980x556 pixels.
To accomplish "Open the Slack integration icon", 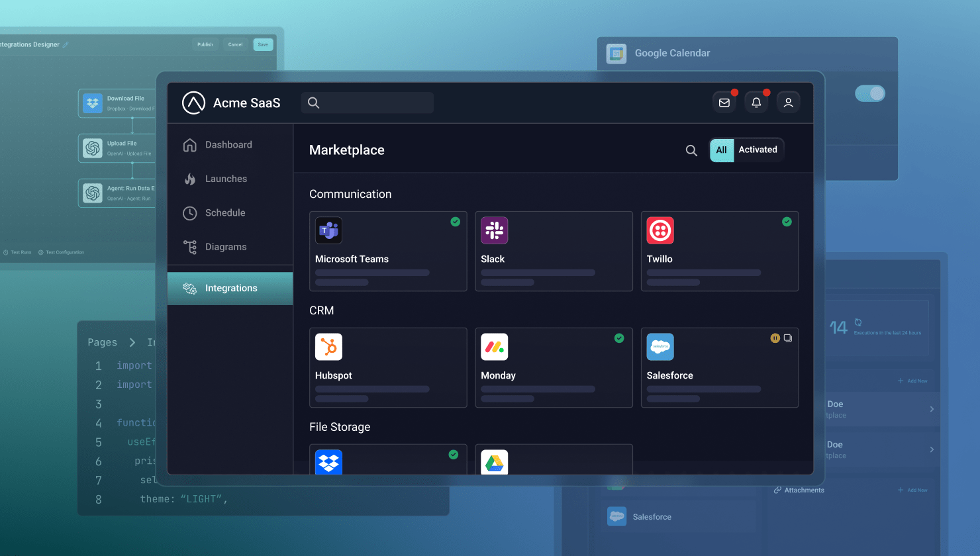I will click(494, 230).
